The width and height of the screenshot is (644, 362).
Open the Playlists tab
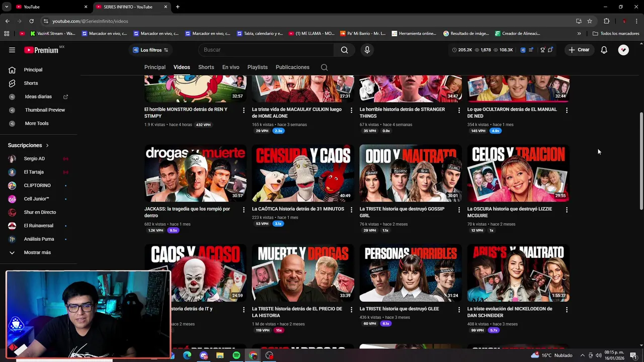pos(258,67)
